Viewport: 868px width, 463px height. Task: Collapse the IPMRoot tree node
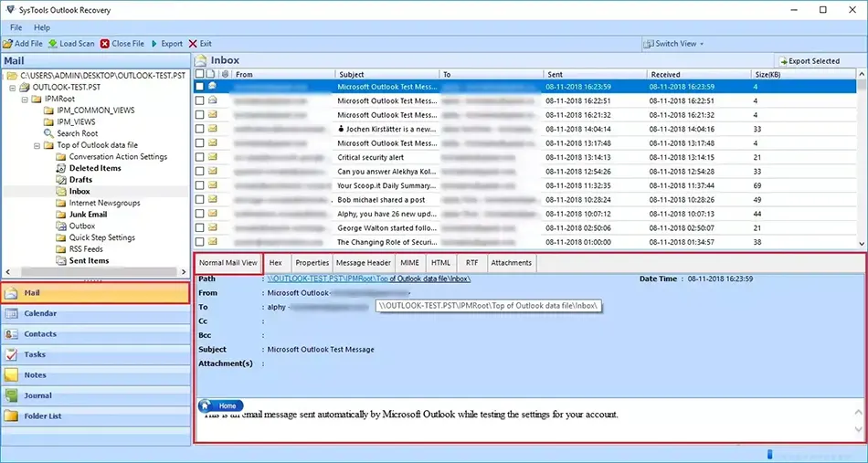[25, 99]
